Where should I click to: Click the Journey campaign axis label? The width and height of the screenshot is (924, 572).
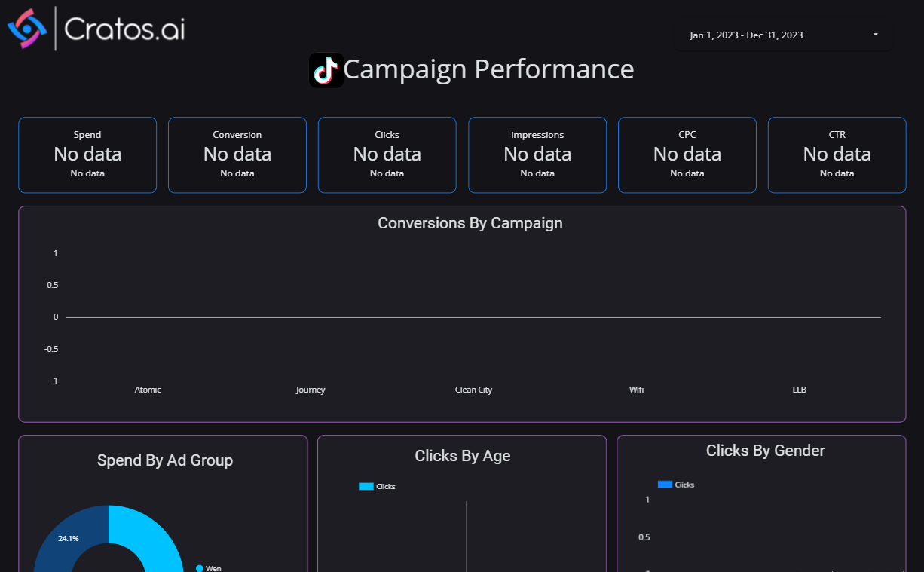pyautogui.click(x=311, y=390)
